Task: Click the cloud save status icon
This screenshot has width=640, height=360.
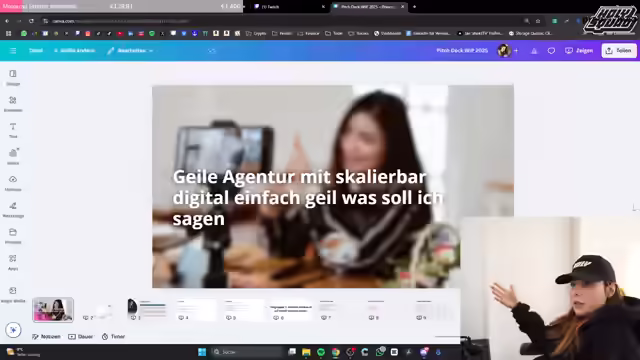Action: pos(211,51)
